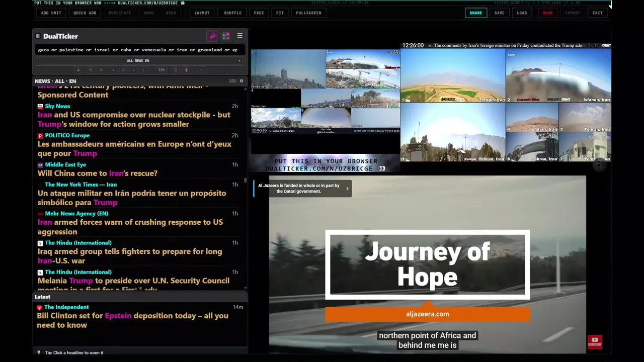Open the DualTicker hamburger menu
The width and height of the screenshot is (644, 362).
click(239, 36)
